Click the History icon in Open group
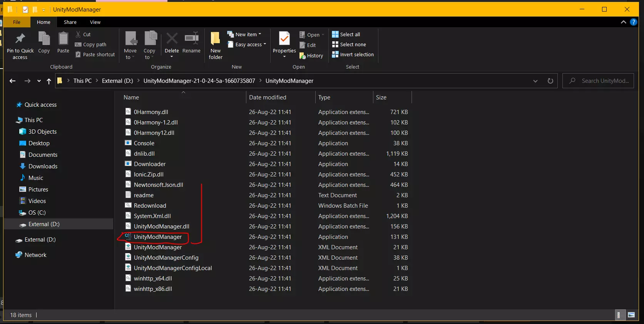The image size is (644, 324). (303, 56)
